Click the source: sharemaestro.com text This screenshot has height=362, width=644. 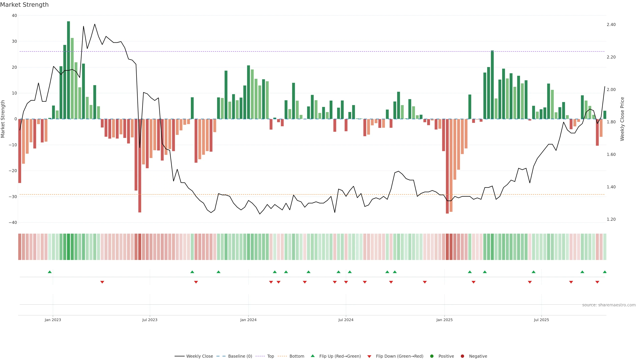click(609, 305)
